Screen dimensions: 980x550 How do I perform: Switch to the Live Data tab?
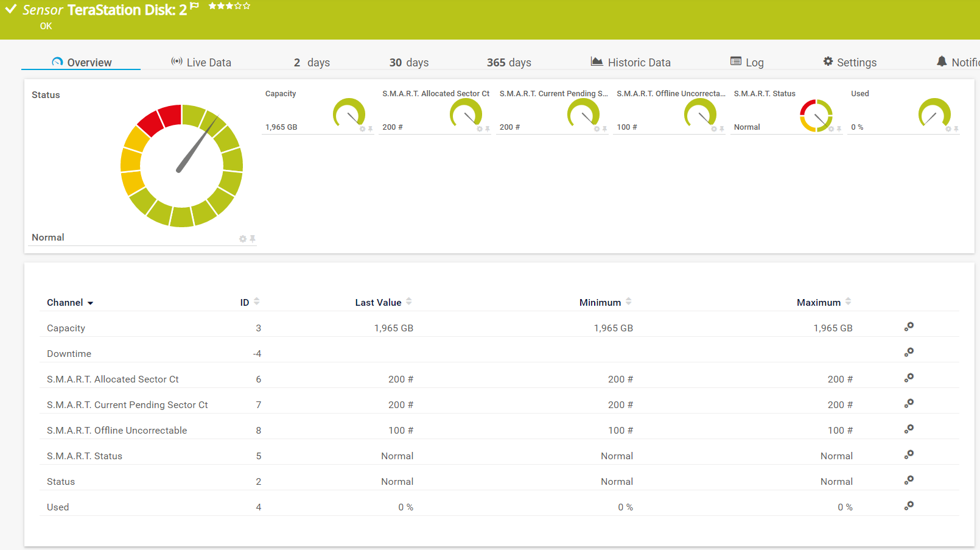[x=201, y=62]
